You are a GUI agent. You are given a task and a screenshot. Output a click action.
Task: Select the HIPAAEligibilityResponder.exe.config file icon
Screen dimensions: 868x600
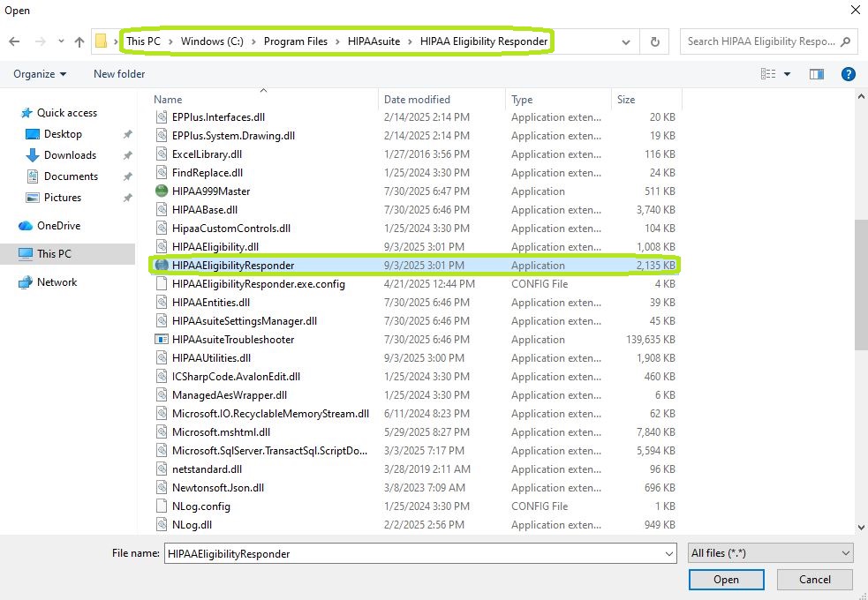[x=161, y=284]
